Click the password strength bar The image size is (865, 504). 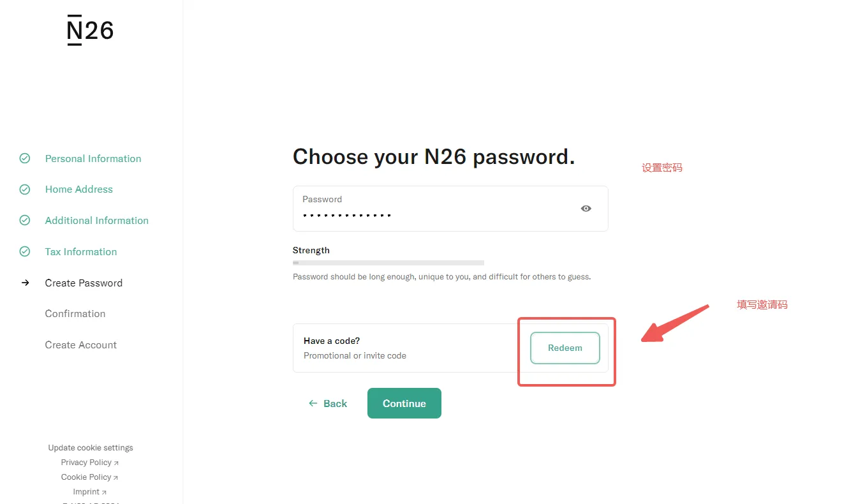[x=388, y=263]
